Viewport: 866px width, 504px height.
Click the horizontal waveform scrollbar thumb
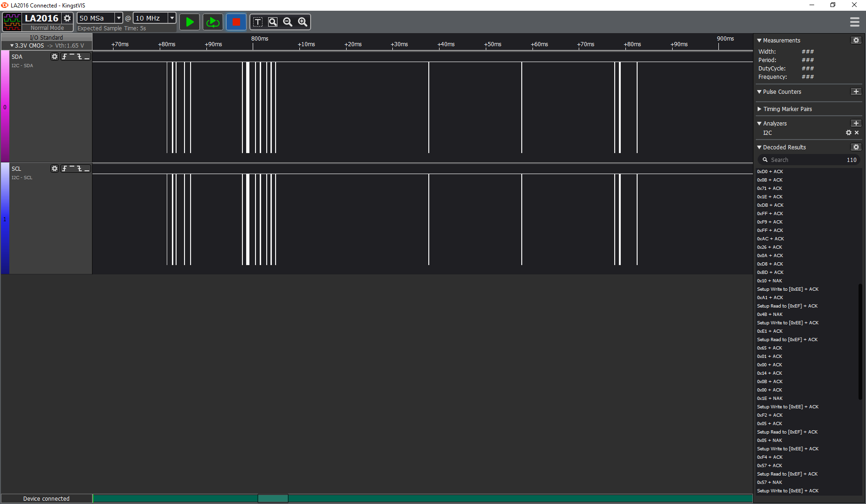[273, 498]
